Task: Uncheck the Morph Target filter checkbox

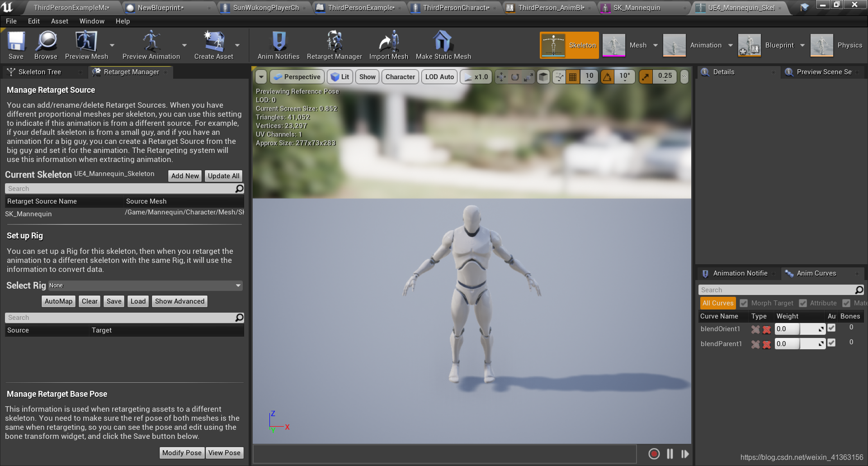Action: (x=744, y=303)
